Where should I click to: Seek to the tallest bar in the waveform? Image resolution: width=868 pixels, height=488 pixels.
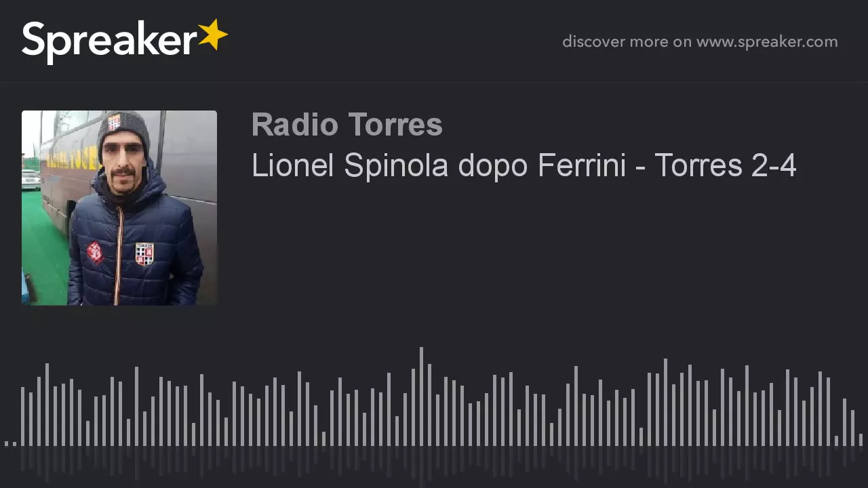tap(421, 396)
